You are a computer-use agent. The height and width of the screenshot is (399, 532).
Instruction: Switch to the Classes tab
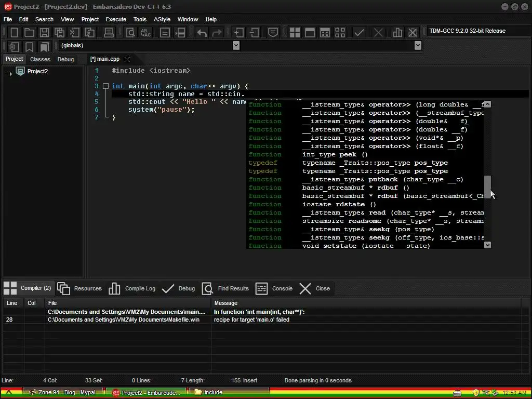(40, 59)
